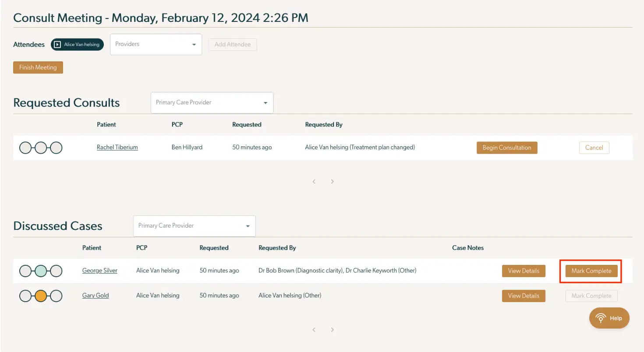This screenshot has height=352, width=644.
Task: Open the Primary Care Provider filter above Requested Consults
Action: coord(212,102)
